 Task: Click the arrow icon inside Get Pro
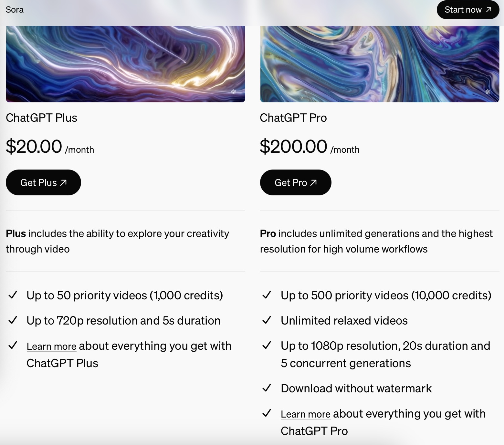click(313, 182)
